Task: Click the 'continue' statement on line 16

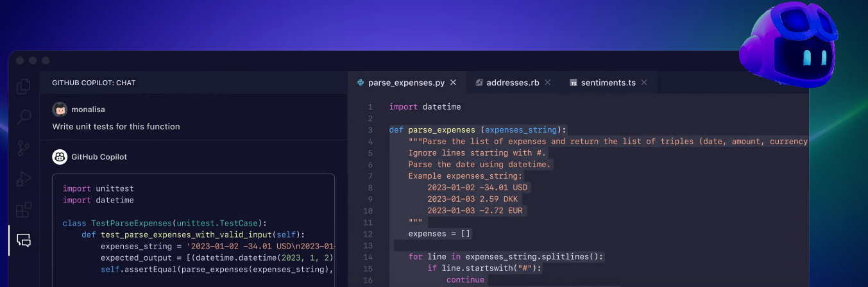Action: 466,279
